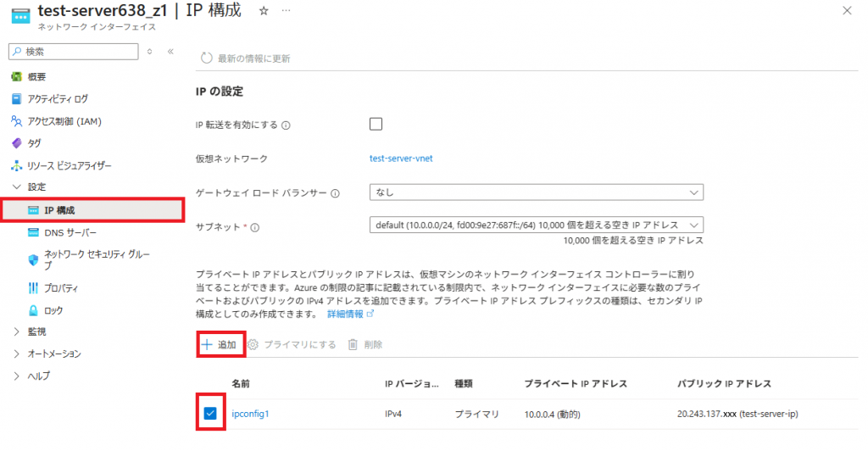This screenshot has height=451, width=868.
Task: Favorite this page with the star icon
Action: click(x=264, y=10)
